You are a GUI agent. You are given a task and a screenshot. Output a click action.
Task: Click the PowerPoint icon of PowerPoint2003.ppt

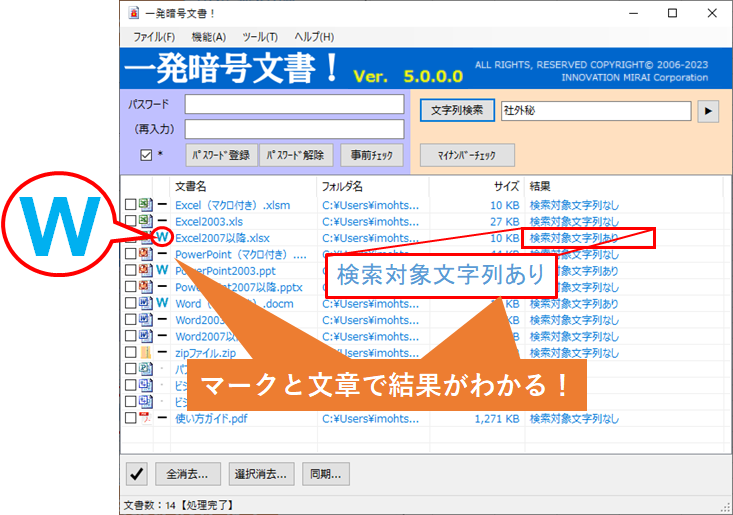145,270
